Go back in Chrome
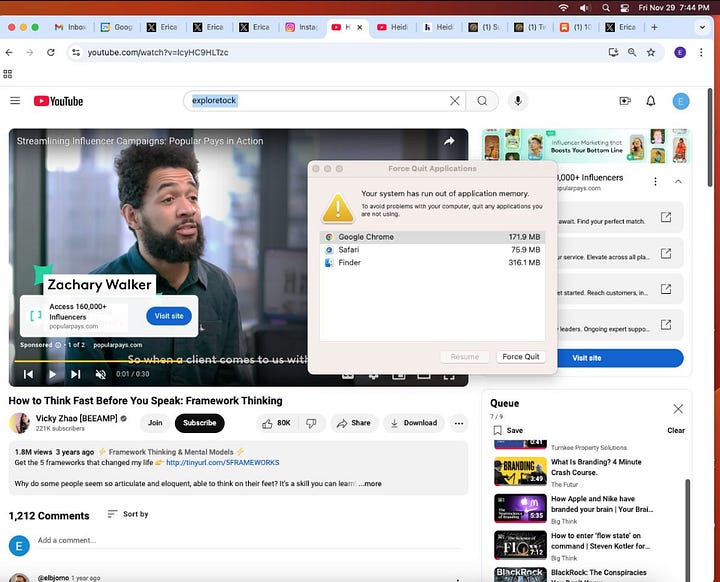This screenshot has height=582, width=720. [x=9, y=52]
